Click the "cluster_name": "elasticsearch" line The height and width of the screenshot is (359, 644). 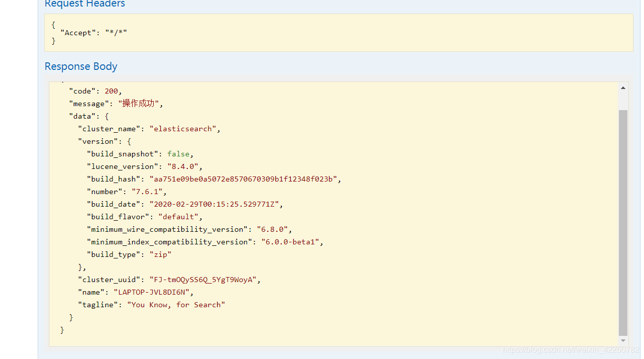[149, 129]
